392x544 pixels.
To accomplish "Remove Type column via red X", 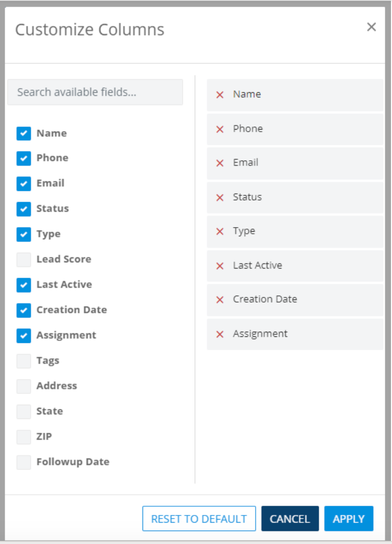I will tap(220, 231).
